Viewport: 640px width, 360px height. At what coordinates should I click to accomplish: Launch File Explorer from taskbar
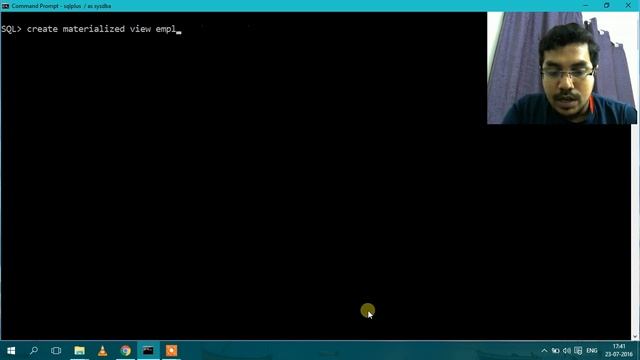click(80, 351)
